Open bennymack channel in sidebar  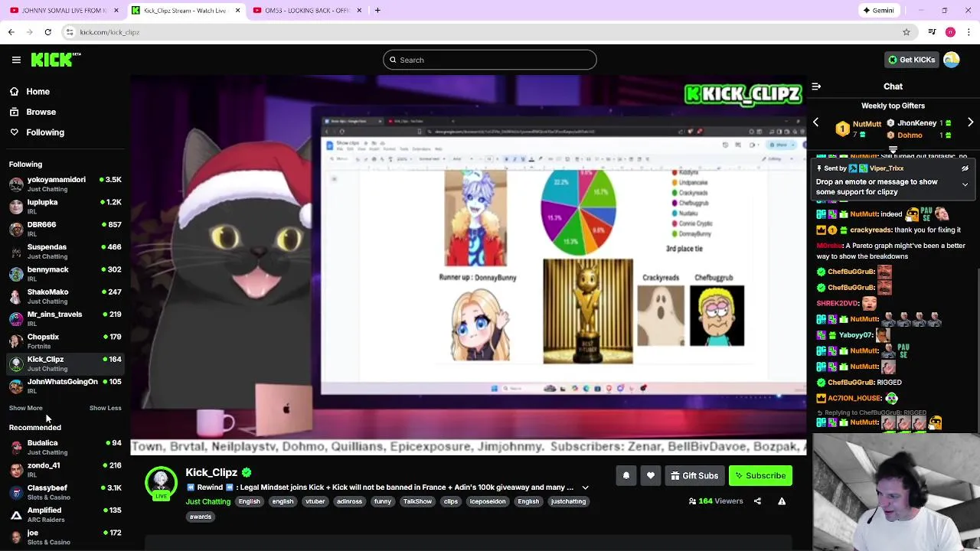(65, 274)
